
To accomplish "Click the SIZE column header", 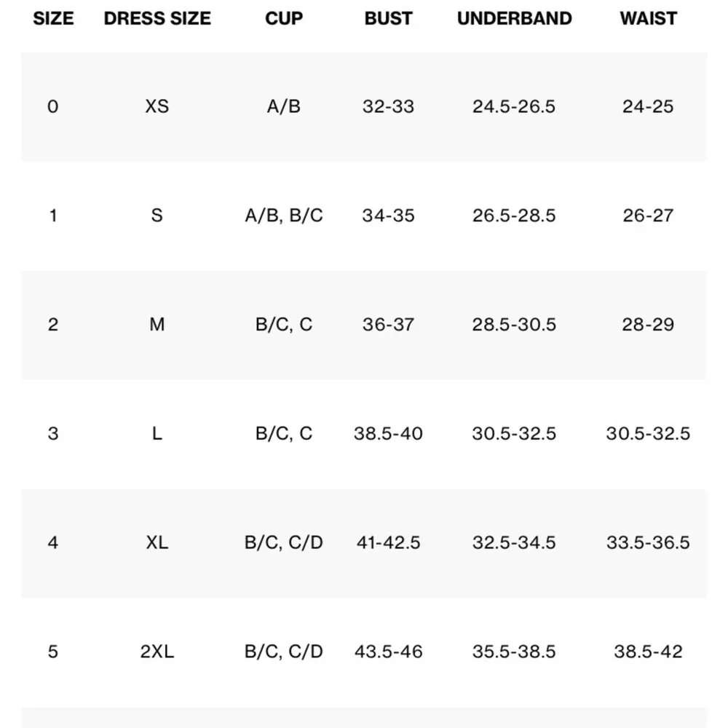I will tap(53, 19).
